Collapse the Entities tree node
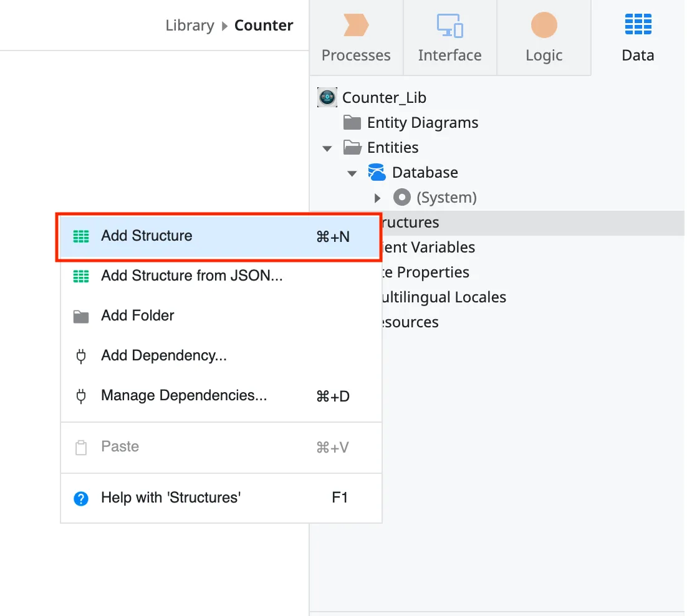This screenshot has width=687, height=616. pyautogui.click(x=327, y=148)
